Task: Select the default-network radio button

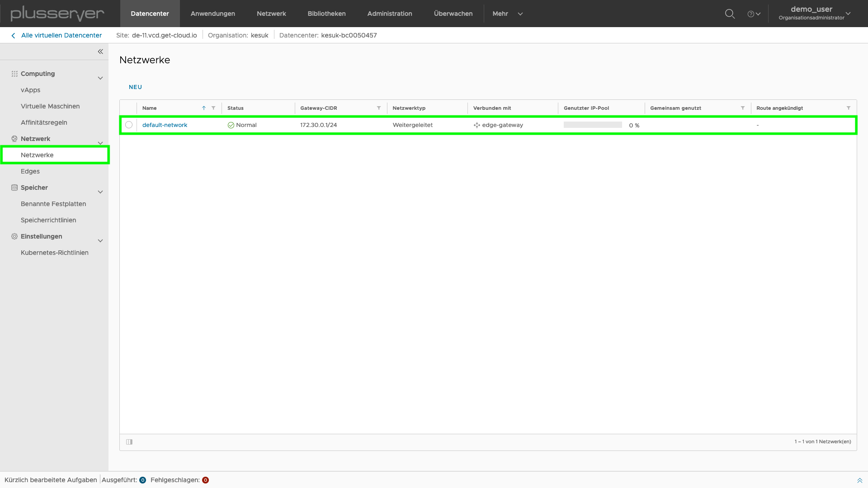Action: pyautogui.click(x=129, y=125)
